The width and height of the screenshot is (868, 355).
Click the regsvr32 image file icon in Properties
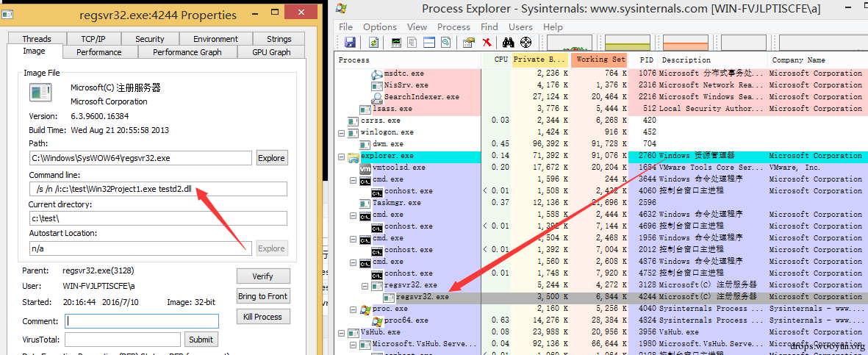[x=41, y=93]
